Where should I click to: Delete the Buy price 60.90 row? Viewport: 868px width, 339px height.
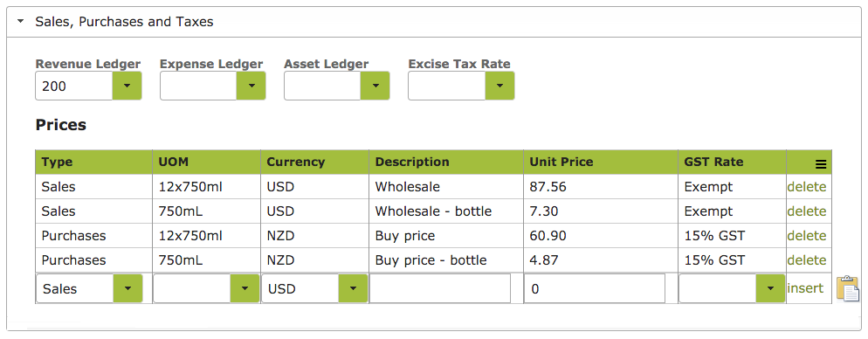click(807, 236)
